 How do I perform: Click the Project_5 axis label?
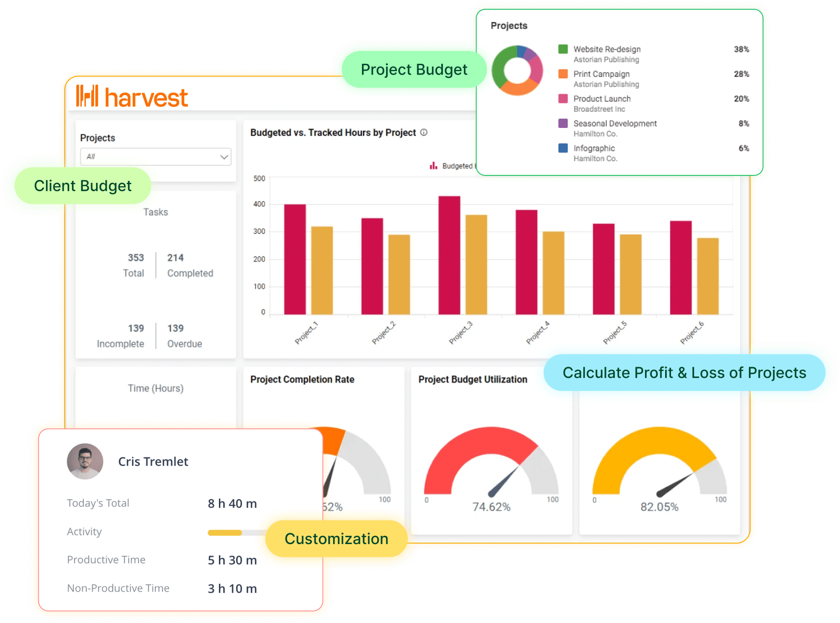(615, 333)
